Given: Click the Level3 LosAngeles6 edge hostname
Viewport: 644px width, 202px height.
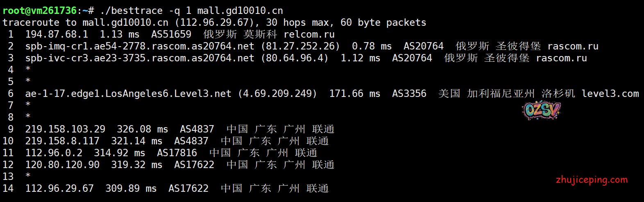Looking at the screenshot, I should click(x=128, y=94).
